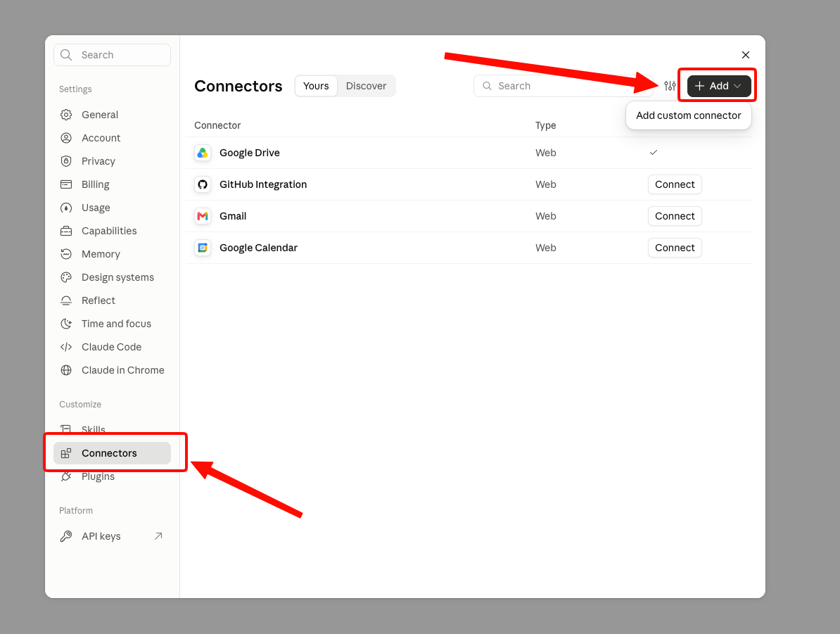Choose Add custom connector

point(689,115)
